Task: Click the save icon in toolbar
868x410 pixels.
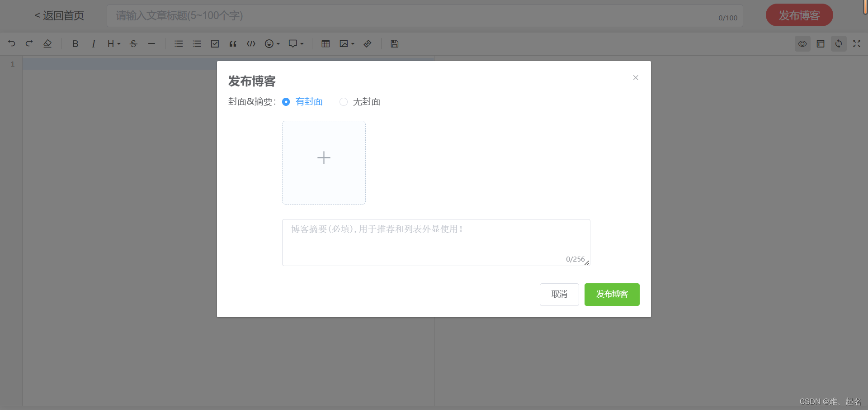Action: point(395,44)
